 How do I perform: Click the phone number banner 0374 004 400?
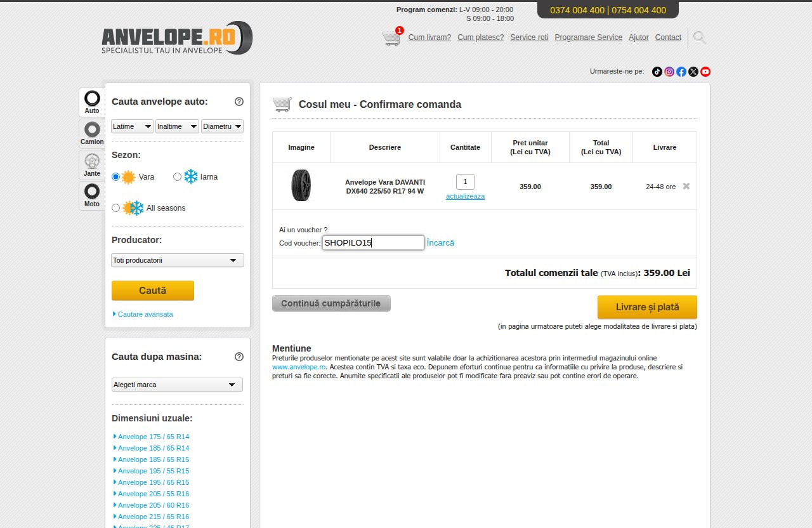608,10
